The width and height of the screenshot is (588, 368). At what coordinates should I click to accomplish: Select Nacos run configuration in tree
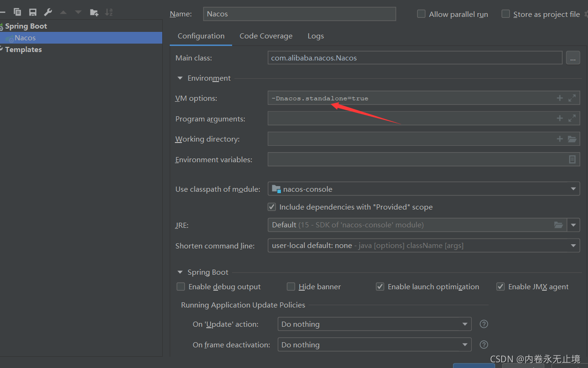pyautogui.click(x=81, y=38)
